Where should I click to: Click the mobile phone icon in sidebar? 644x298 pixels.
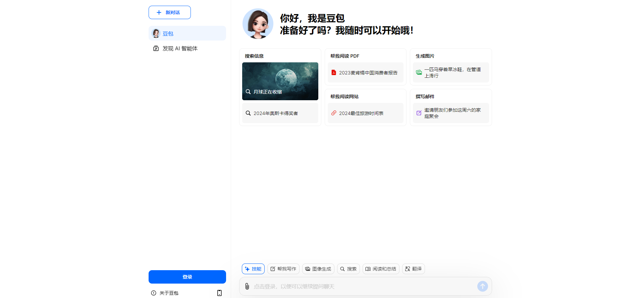pyautogui.click(x=219, y=293)
